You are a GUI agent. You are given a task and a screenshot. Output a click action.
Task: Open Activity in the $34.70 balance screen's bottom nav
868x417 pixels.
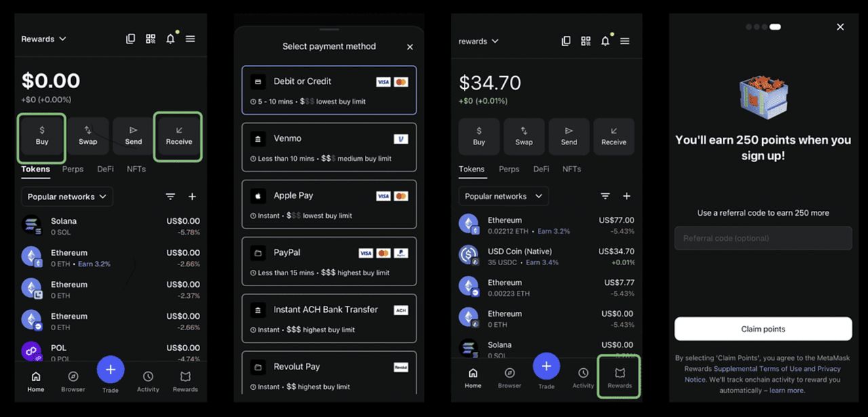(583, 378)
